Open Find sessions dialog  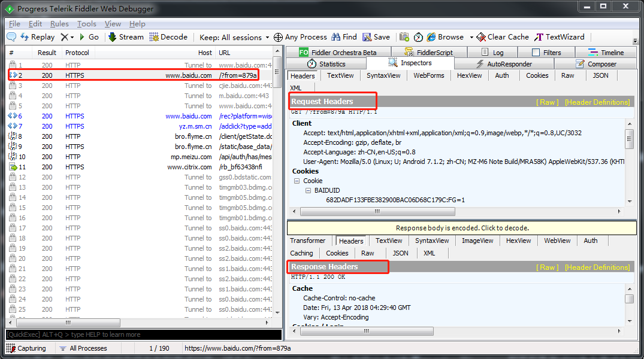coord(344,37)
